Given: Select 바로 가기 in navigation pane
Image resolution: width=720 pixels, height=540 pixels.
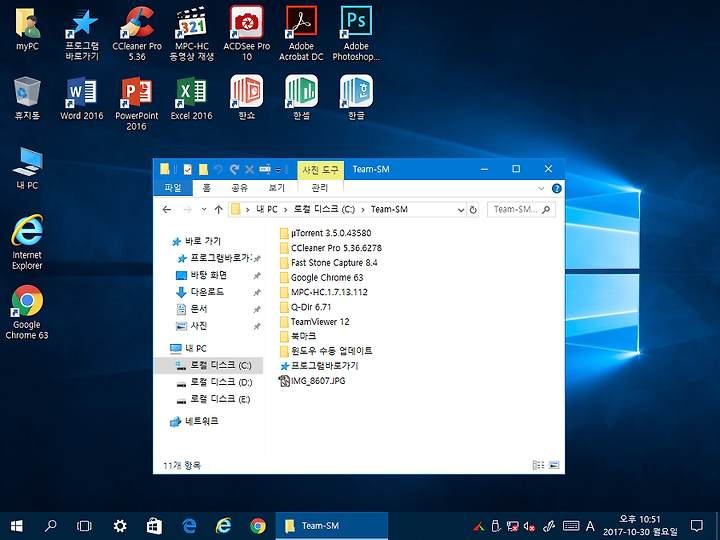Looking at the screenshot, I should pos(197,241).
